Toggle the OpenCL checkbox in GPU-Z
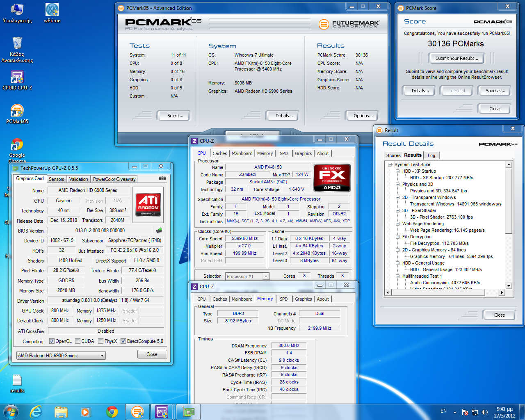Image resolution: width=525 pixels, height=420 pixels. coord(52,341)
